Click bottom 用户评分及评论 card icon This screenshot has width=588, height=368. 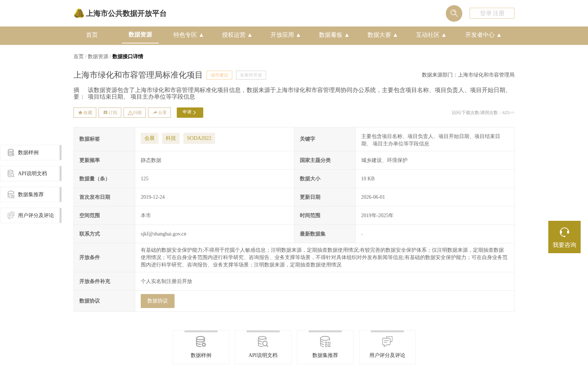tap(387, 342)
